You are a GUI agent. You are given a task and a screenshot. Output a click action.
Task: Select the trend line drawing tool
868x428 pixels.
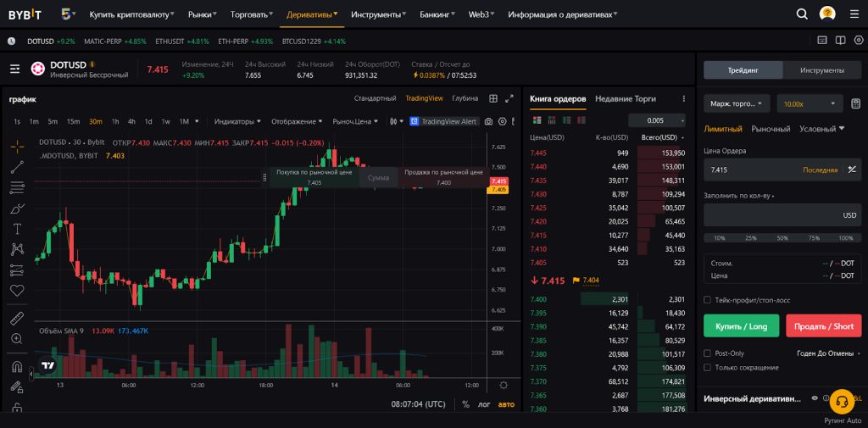pos(17,167)
